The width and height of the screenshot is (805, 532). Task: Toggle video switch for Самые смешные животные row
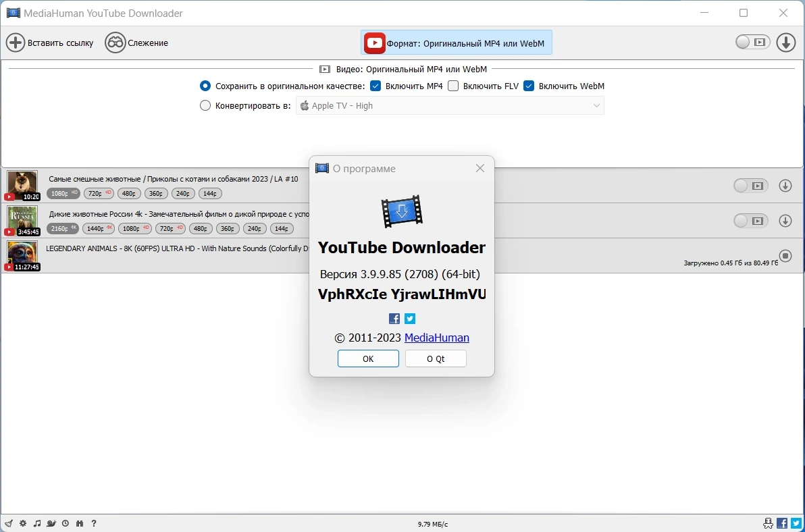tap(750, 186)
